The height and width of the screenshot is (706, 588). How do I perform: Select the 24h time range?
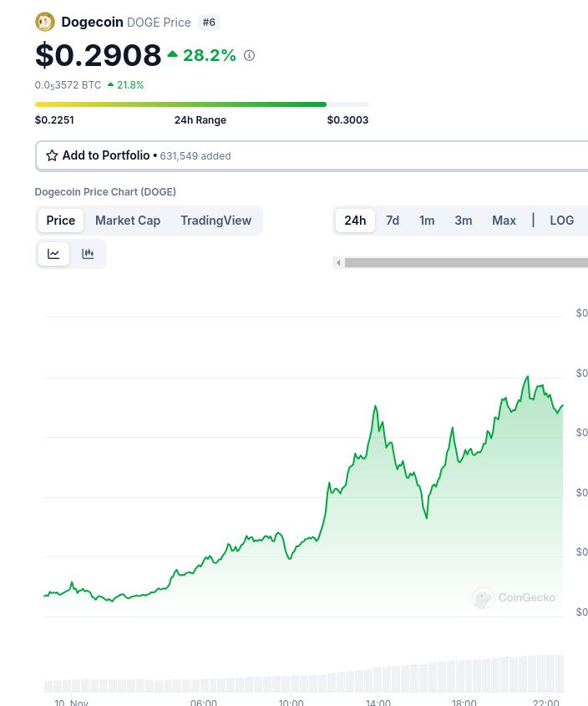(355, 221)
